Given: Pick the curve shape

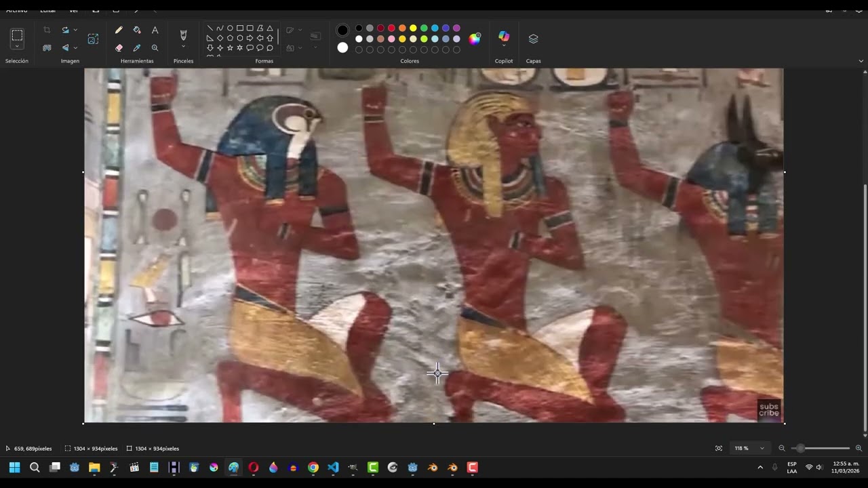Looking at the screenshot, I should click(x=220, y=28).
